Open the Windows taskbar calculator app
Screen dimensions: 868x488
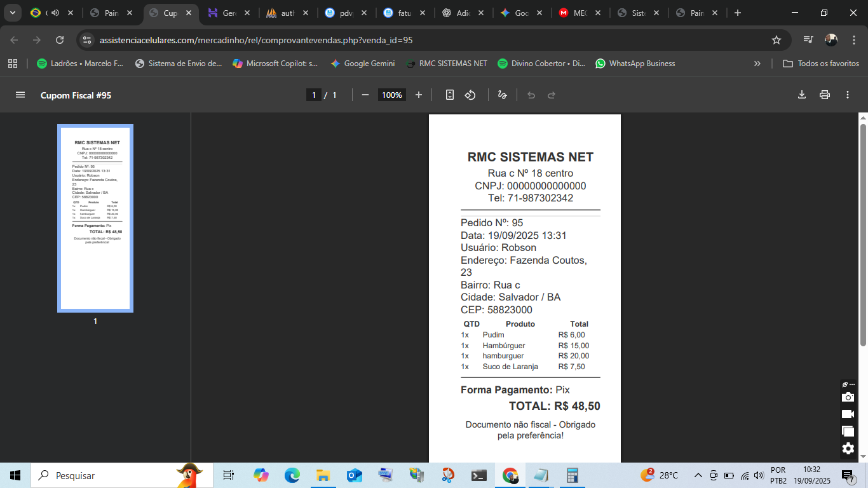tap(572, 475)
